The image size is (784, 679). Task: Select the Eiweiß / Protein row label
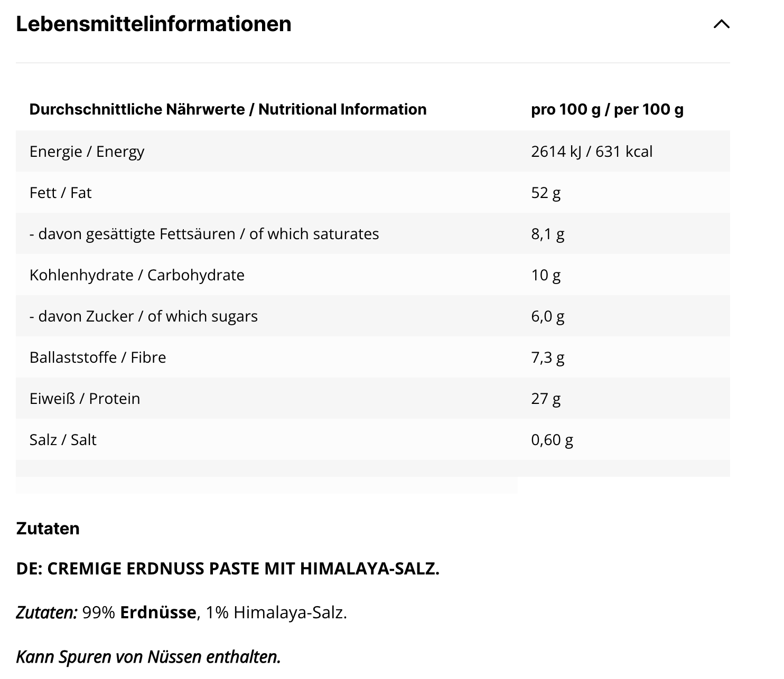point(85,399)
